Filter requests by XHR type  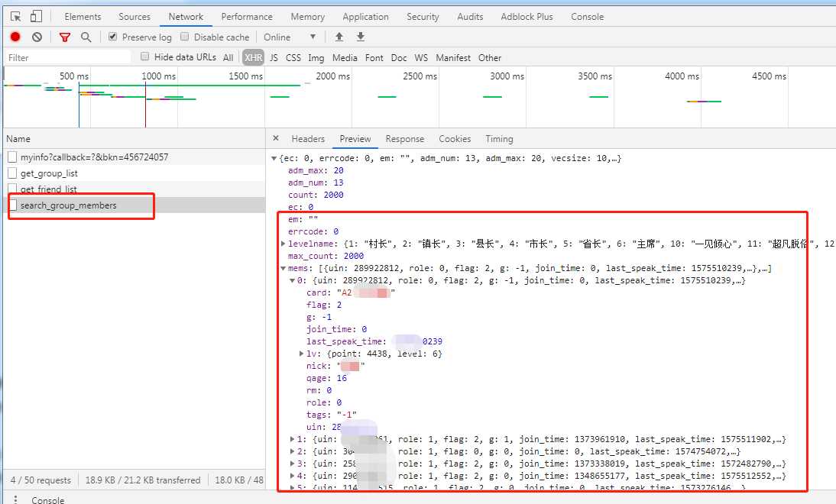253,57
